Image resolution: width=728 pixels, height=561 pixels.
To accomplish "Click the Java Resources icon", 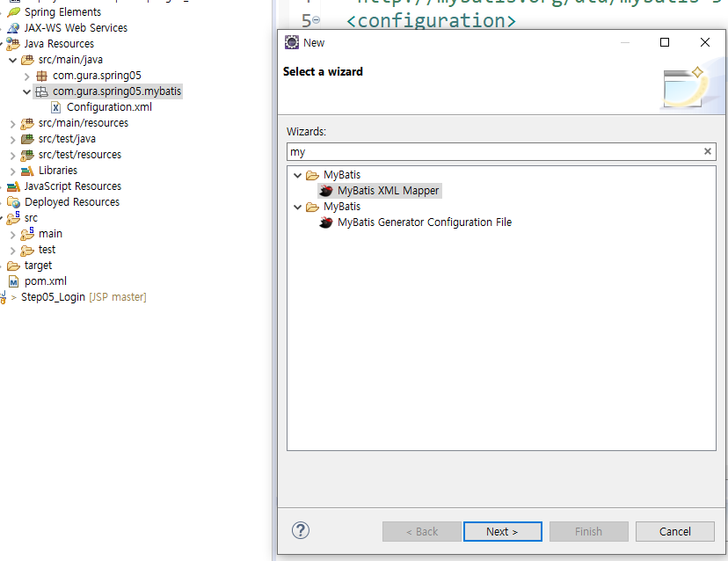I will point(13,44).
